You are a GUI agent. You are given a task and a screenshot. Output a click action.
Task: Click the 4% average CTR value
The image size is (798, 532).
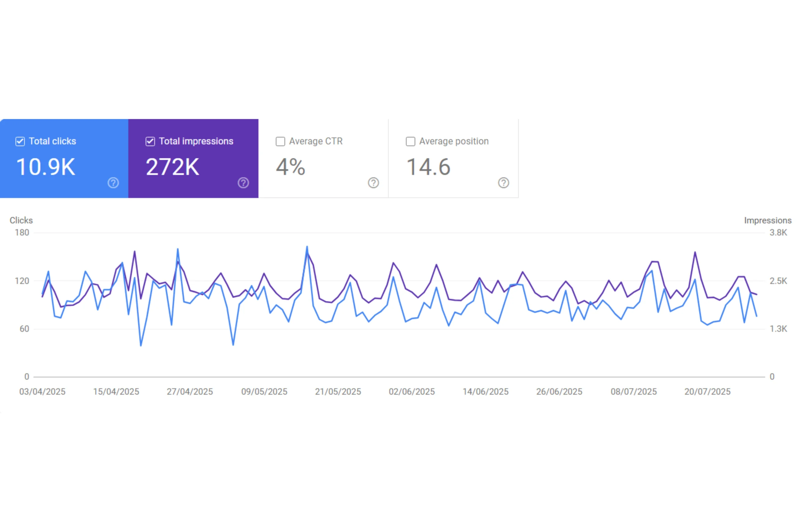pyautogui.click(x=291, y=167)
